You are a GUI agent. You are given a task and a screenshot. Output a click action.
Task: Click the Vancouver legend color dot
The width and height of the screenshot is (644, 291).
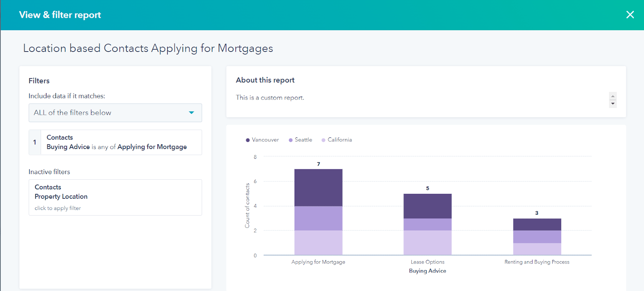tap(248, 139)
